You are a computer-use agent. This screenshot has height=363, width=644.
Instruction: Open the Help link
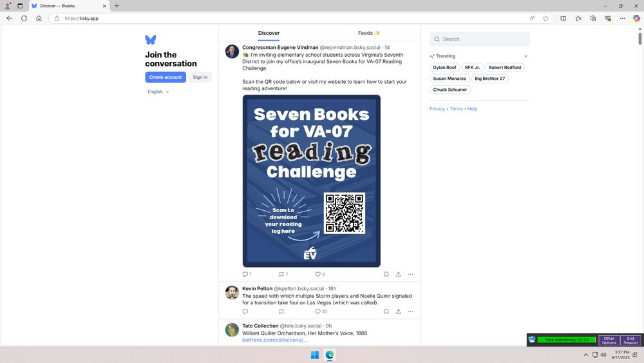tap(472, 109)
